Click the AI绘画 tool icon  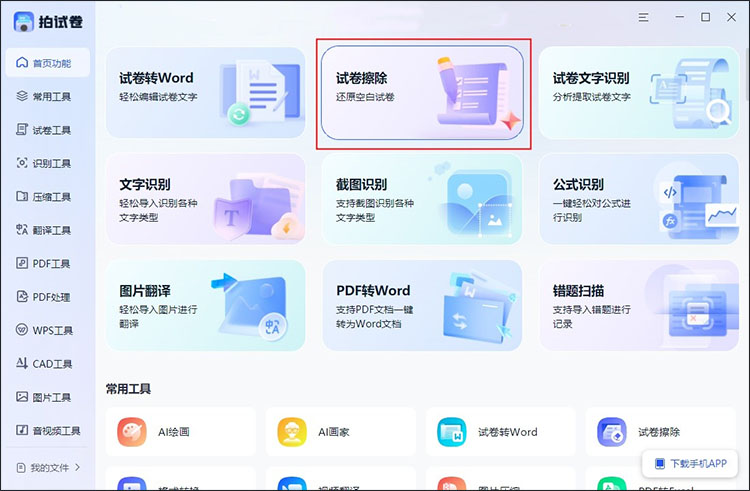point(132,432)
